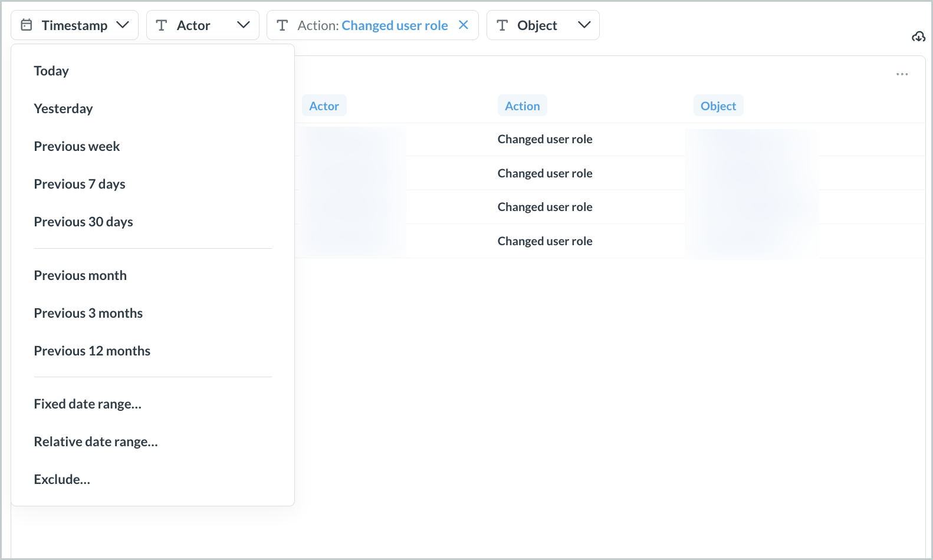Collapse the Timestamp filter dropdown
This screenshot has height=560, width=933.
123,25
